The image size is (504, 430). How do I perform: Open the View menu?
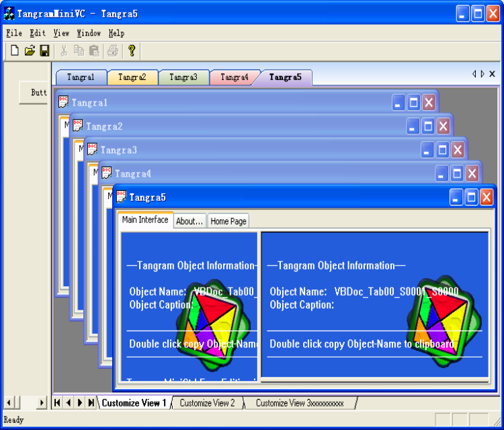point(61,33)
